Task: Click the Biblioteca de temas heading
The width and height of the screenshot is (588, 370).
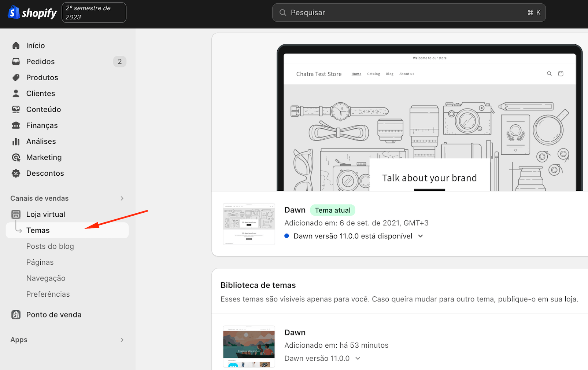Action: click(258, 285)
